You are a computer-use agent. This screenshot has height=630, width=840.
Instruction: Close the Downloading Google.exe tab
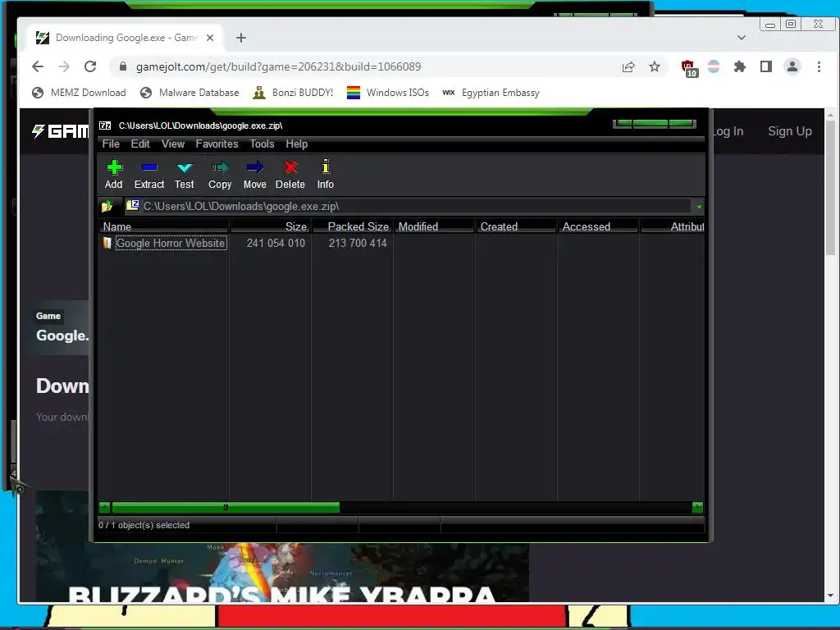(x=210, y=38)
